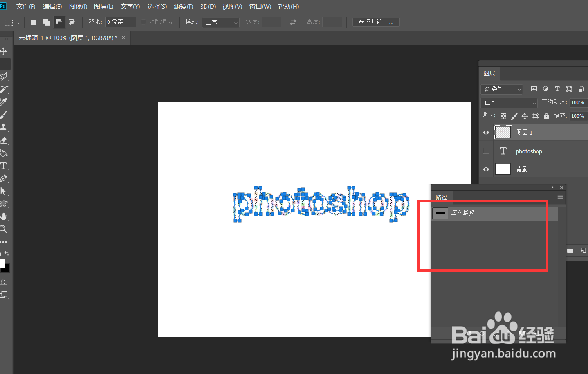The width and height of the screenshot is (588, 374).
Task: Open the 选择(S) menu
Action: (157, 7)
